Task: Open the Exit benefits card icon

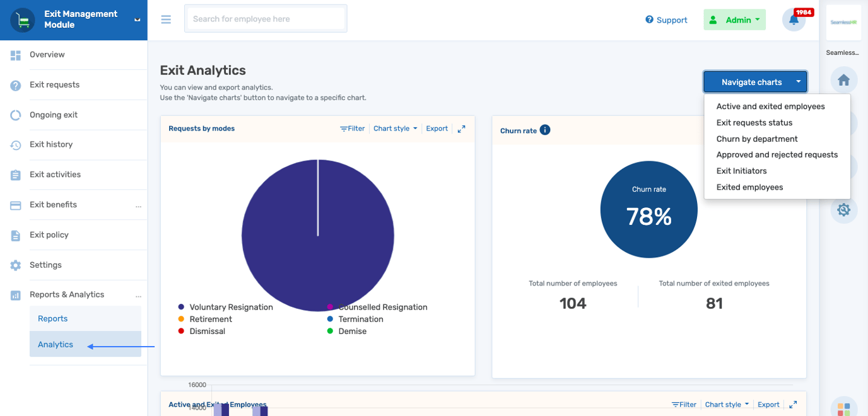Action: [x=15, y=204]
